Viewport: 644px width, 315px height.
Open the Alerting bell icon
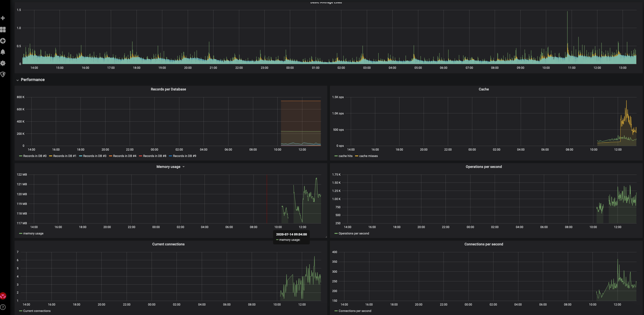point(3,52)
